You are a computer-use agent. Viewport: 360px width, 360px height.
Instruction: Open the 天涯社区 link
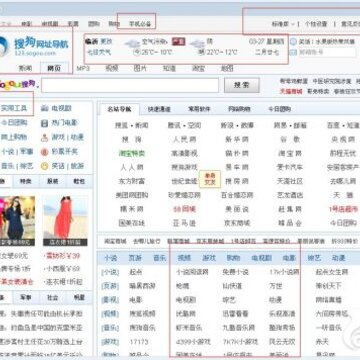coord(290,181)
